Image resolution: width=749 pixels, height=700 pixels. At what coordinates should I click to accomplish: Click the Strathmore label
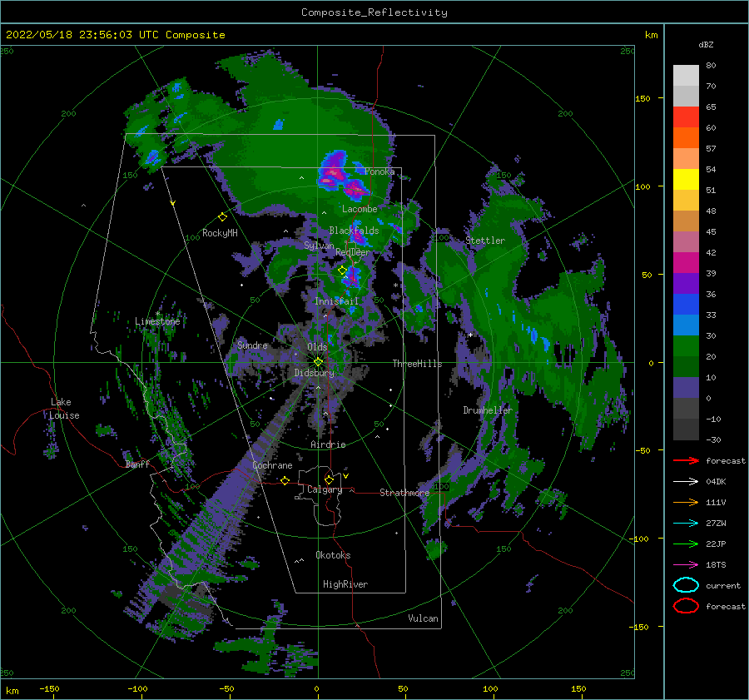(x=404, y=493)
